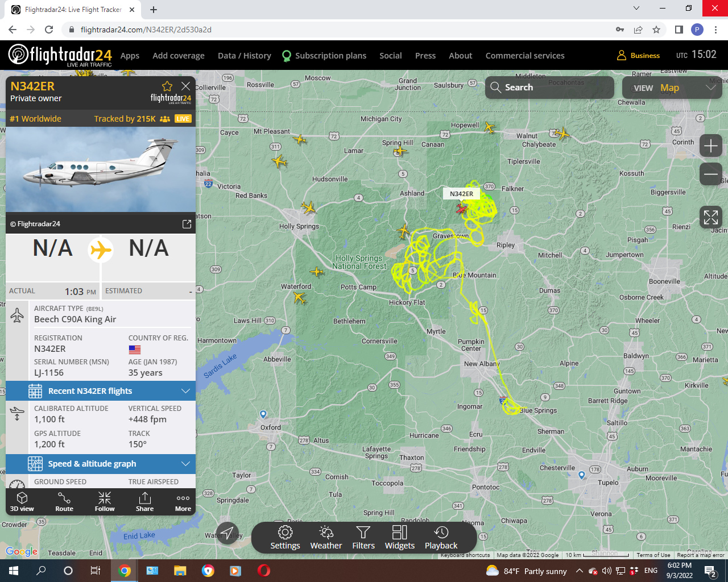The height and width of the screenshot is (582, 728).
Task: Open notification center in taskbar
Action: coord(710,571)
